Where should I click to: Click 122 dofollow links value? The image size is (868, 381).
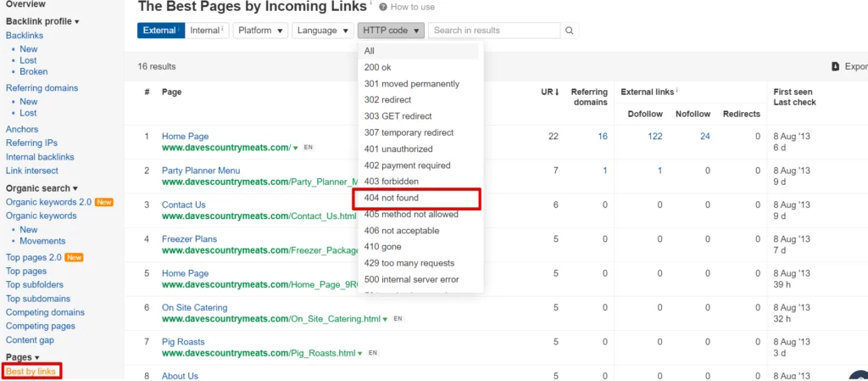pyautogui.click(x=655, y=137)
